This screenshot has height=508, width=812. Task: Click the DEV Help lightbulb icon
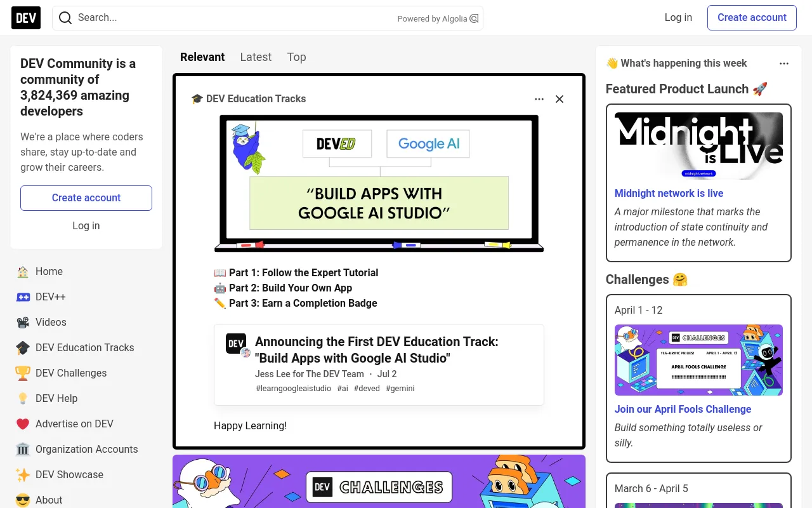(23, 399)
